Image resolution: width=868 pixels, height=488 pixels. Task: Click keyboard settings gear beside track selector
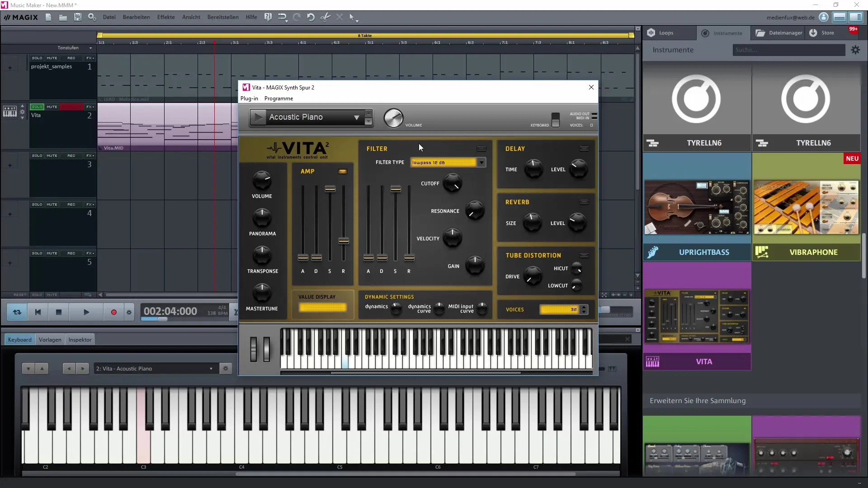tap(226, 369)
